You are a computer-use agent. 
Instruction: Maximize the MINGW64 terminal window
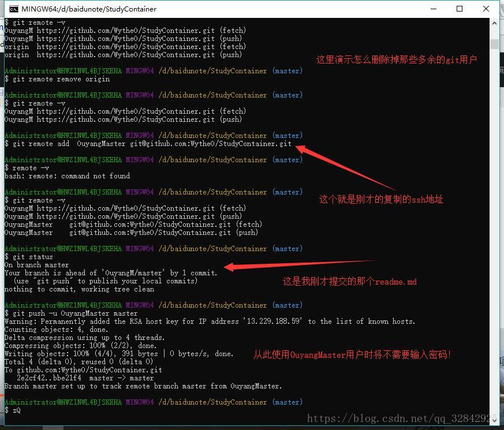460,9
